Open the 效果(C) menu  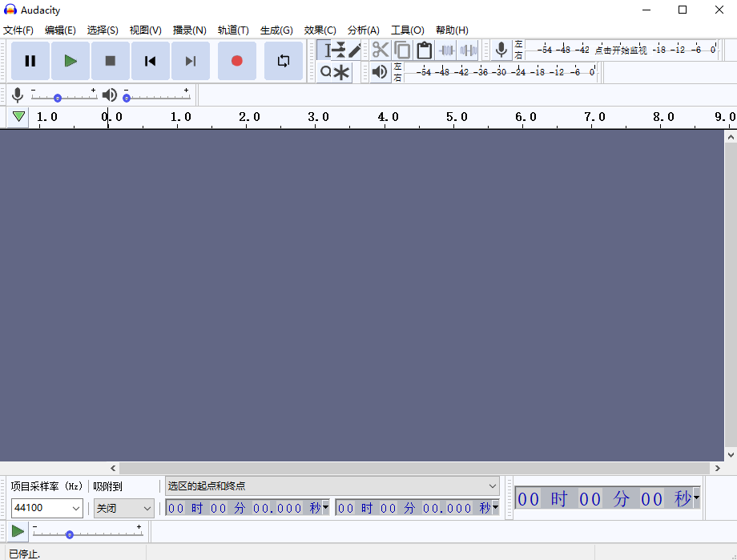tap(320, 30)
